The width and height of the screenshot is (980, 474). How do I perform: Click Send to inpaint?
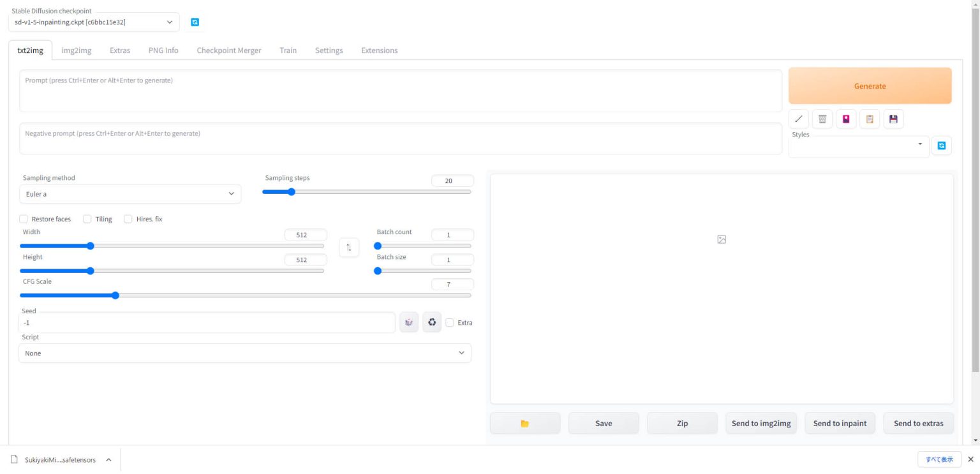(840, 423)
